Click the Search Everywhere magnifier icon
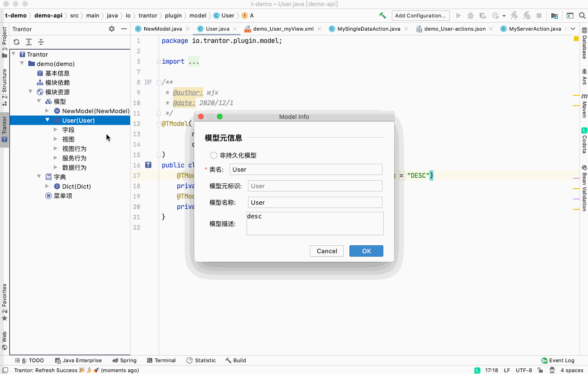 click(x=581, y=16)
